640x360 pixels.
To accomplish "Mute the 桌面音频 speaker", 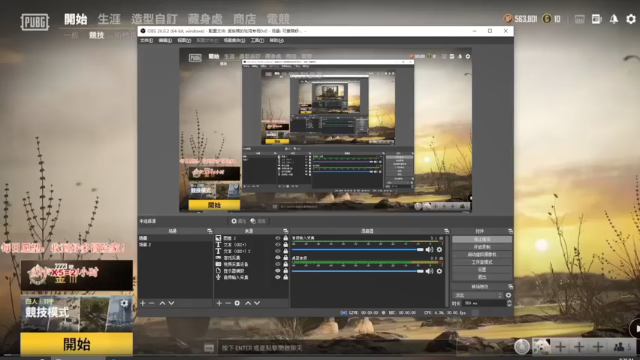I will click(x=429, y=271).
